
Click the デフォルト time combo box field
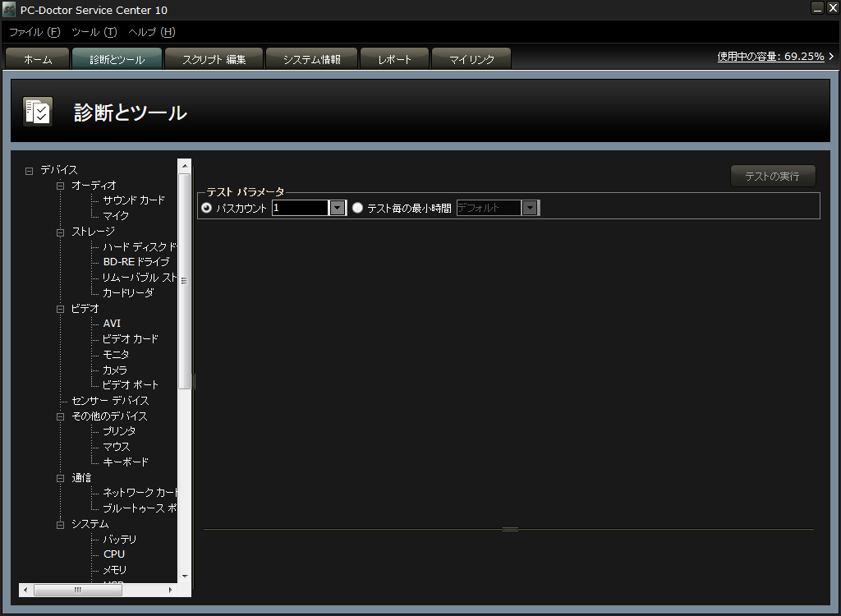click(x=489, y=208)
